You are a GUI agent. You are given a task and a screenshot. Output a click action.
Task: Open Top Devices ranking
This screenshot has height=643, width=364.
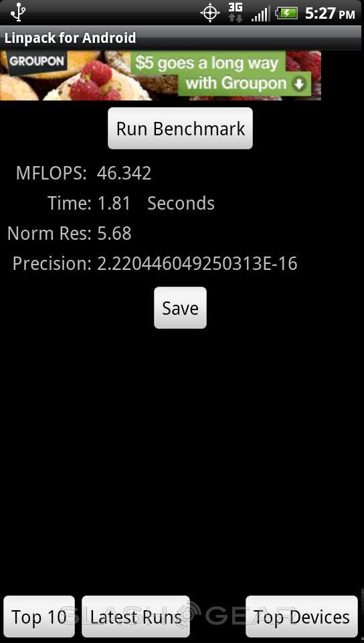pyautogui.click(x=302, y=616)
